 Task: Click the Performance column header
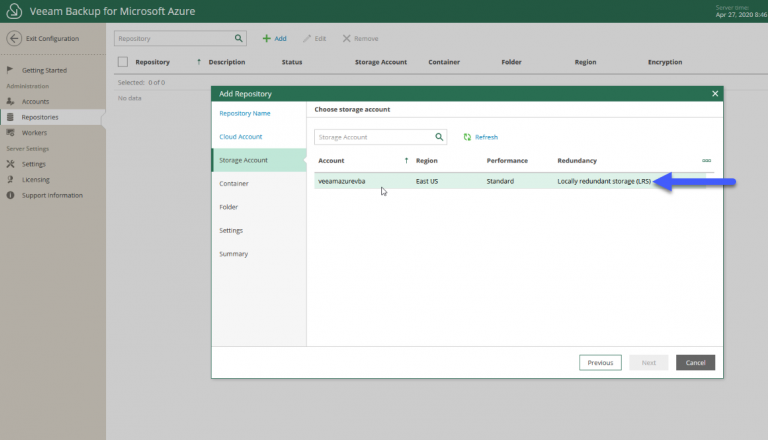(x=507, y=161)
